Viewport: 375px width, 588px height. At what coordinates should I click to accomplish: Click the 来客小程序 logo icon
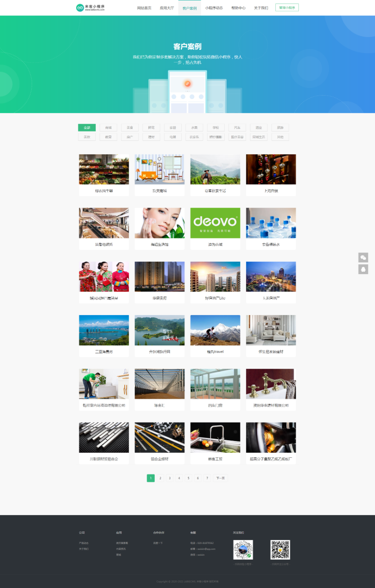pyautogui.click(x=80, y=7)
